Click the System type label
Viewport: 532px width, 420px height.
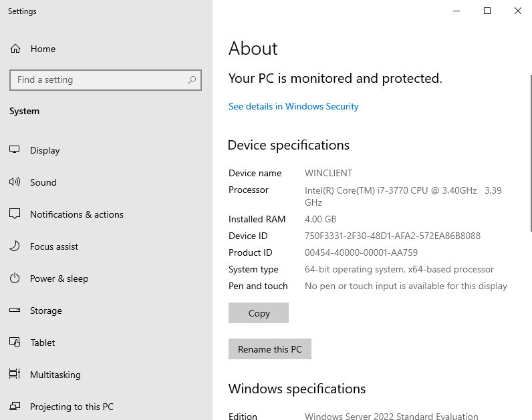pyautogui.click(x=253, y=270)
